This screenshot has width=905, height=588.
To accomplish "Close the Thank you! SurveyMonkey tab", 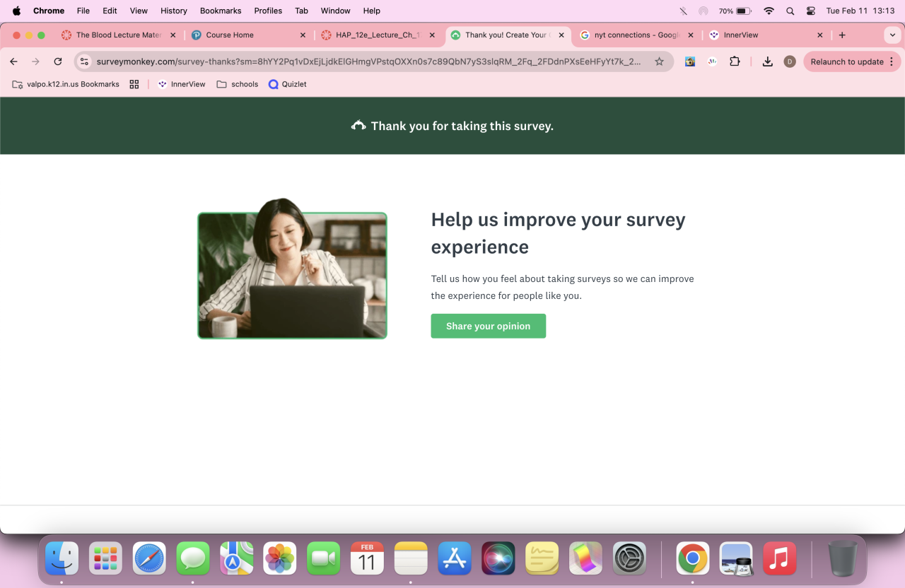I will tap(561, 35).
